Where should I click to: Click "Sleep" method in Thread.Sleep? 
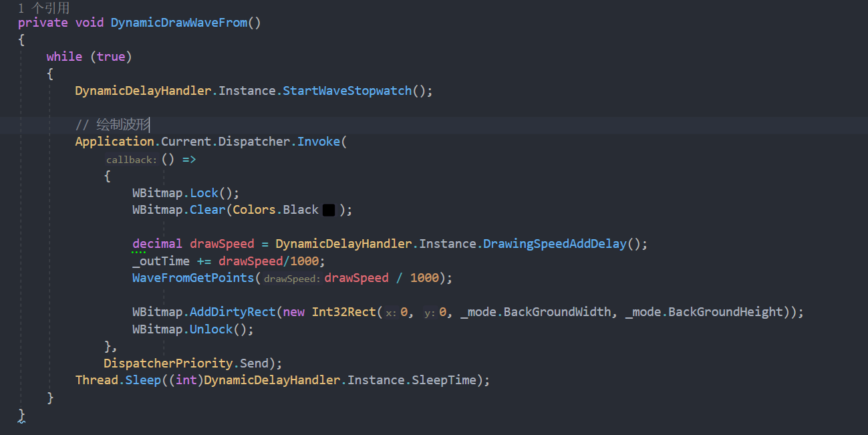(143, 380)
